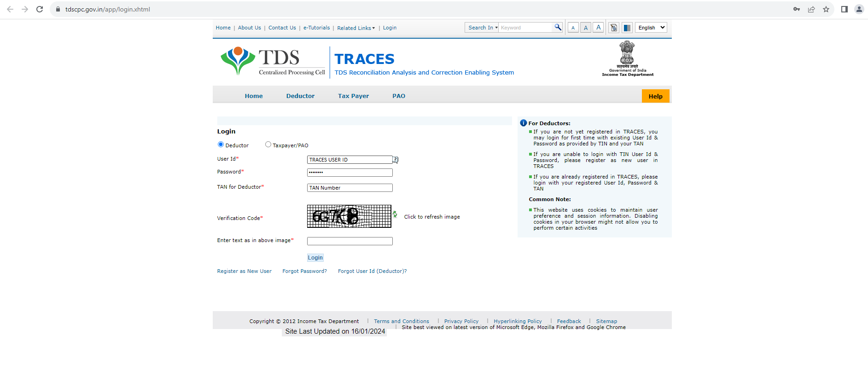The height and width of the screenshot is (376, 868).
Task: Open the Feedback link
Action: 569,321
